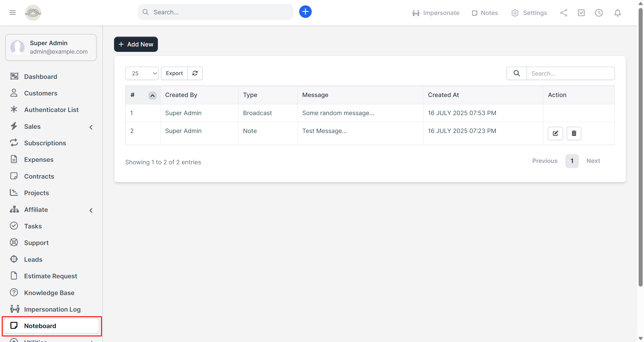This screenshot has height=342, width=644.
Task: Open notifications bell icon
Action: point(617,13)
